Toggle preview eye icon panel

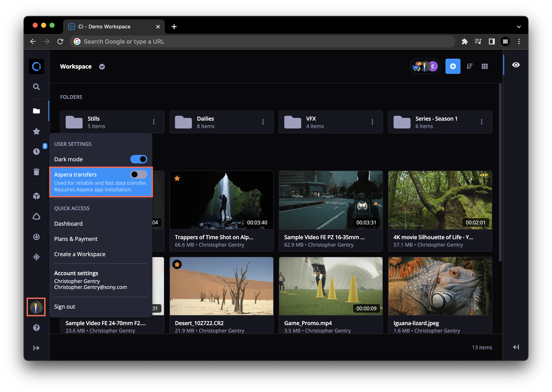[516, 65]
